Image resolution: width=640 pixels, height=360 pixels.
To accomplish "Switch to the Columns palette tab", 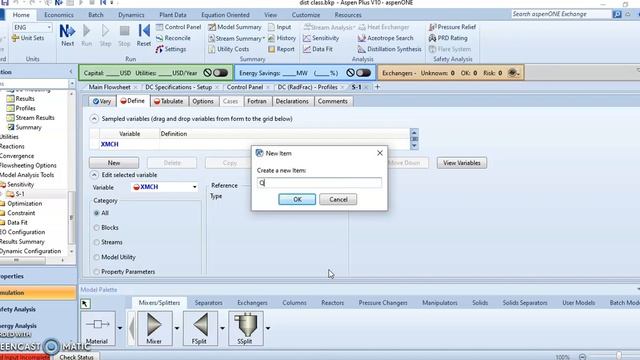I will click(x=294, y=303).
